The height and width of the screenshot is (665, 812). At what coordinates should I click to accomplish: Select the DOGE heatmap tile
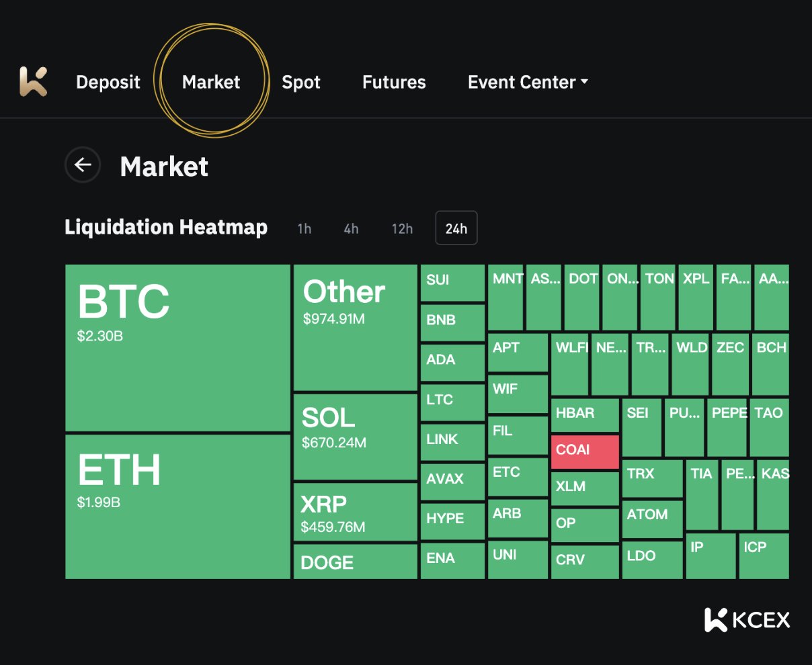click(355, 562)
